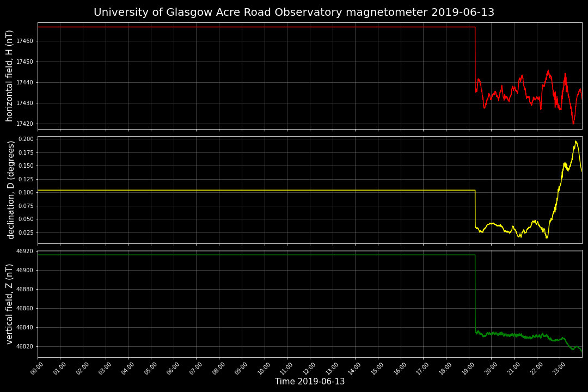Screen dimensions: 588x392
Task: Click the 16:00 time tick label
Action: click(x=399, y=369)
